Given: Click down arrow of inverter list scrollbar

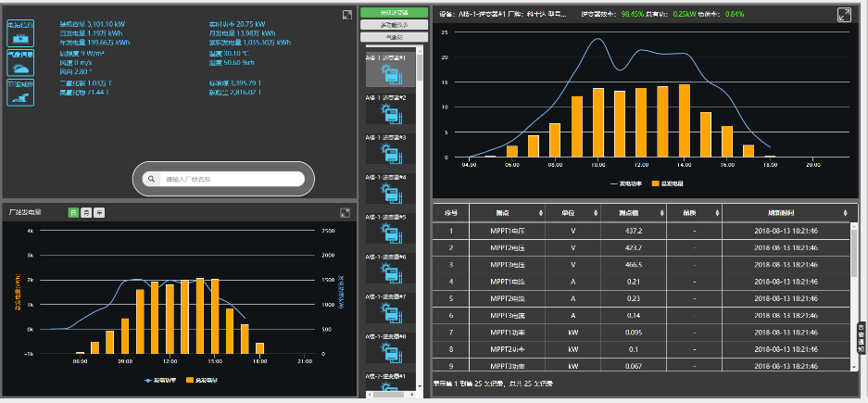Looking at the screenshot, I should (x=420, y=387).
